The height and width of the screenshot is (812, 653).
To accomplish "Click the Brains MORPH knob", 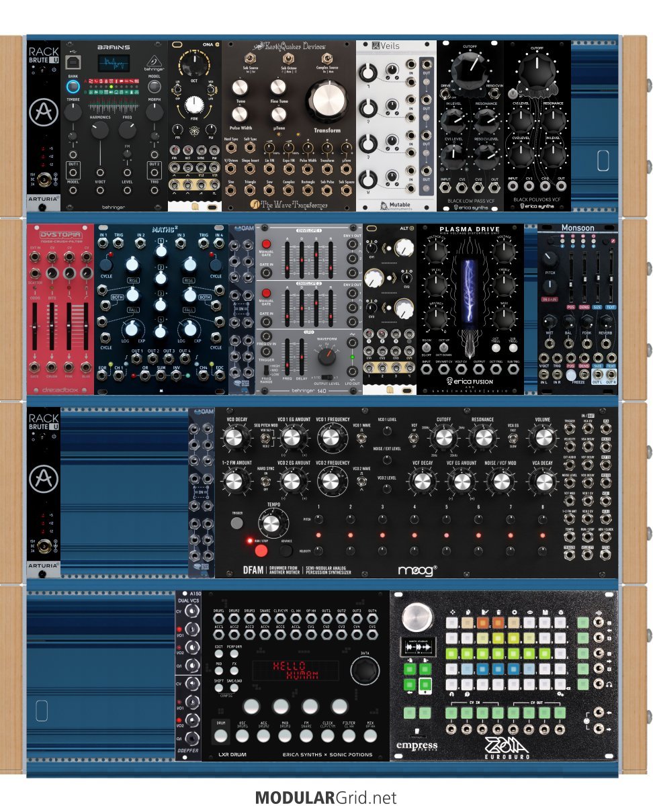I will click(x=154, y=111).
